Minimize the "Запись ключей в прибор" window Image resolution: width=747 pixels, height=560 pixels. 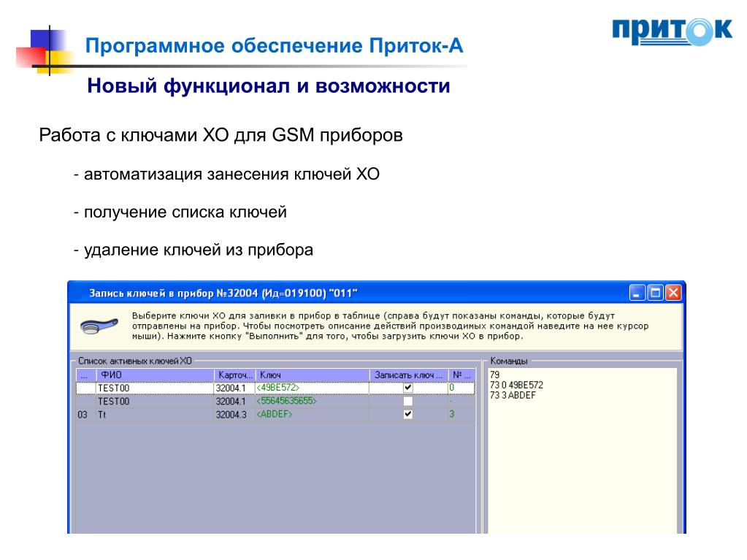tap(637, 292)
